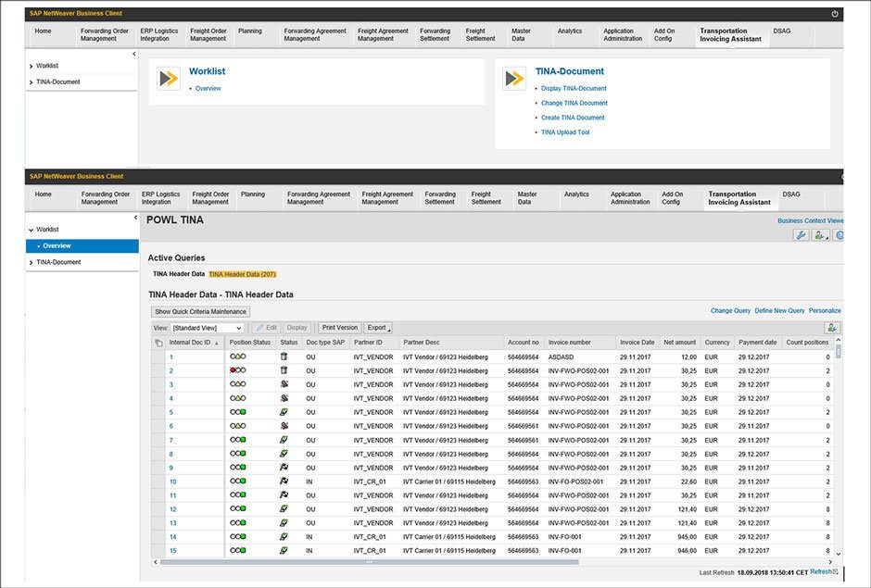Screen dimensions: 871x588
Task: Collapse the lower window navigation panel
Action: click(135, 218)
